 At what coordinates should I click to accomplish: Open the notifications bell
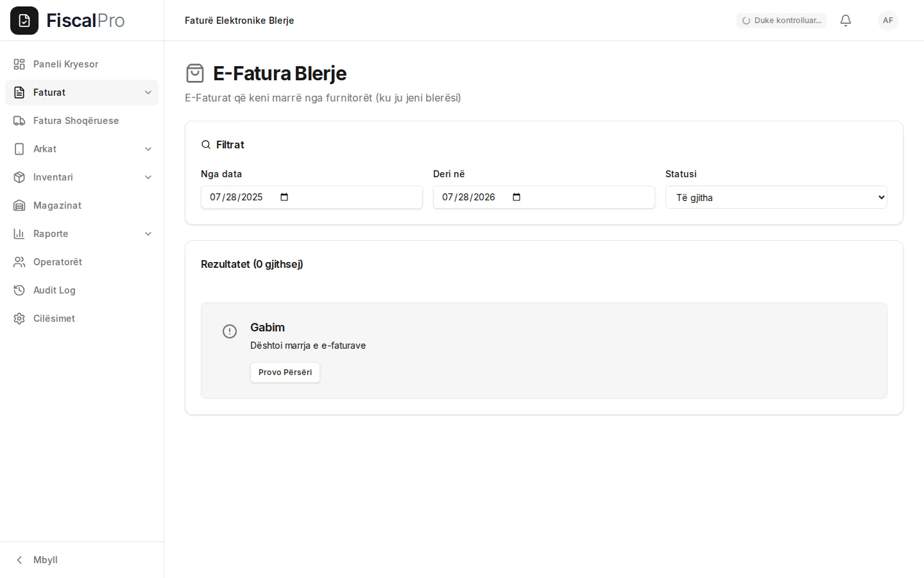846,21
